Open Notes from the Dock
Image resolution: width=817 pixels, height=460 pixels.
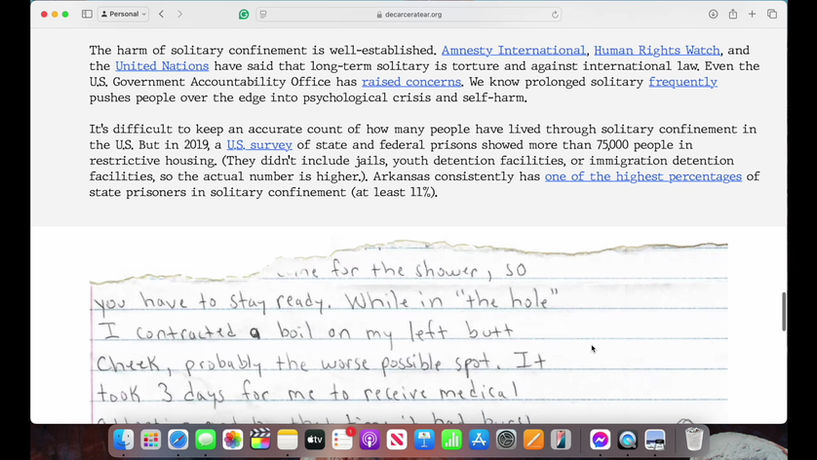[288, 440]
